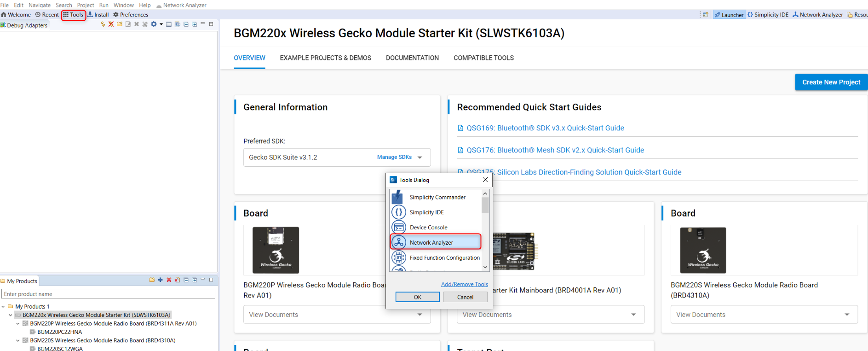
Task: Click the Tools Dialog list scrollbar down arrow
Action: [x=485, y=267]
